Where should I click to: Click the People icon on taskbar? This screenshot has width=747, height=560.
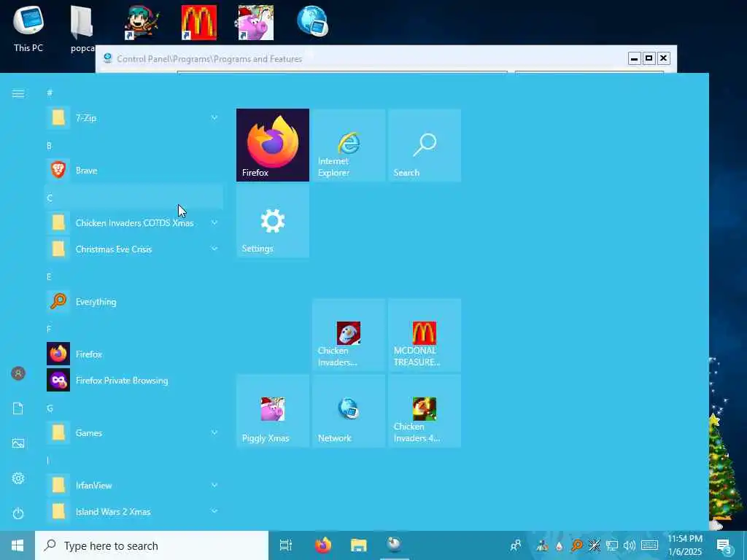click(x=516, y=545)
